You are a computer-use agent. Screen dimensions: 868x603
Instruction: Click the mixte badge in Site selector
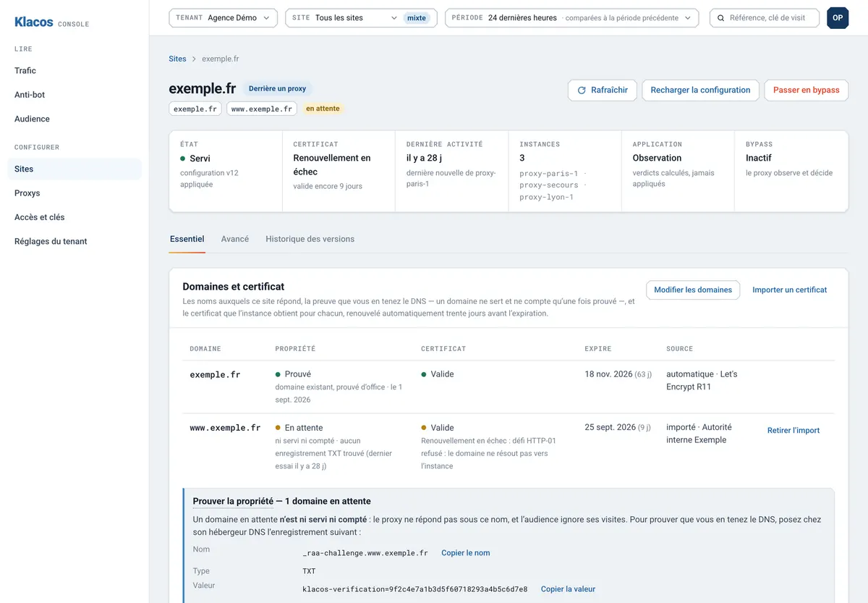417,18
